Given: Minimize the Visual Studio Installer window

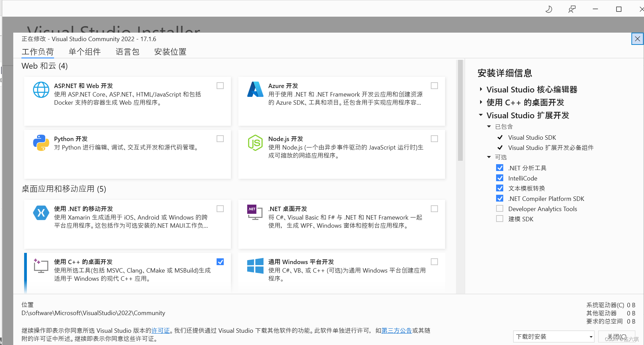Looking at the screenshot, I should [595, 9].
